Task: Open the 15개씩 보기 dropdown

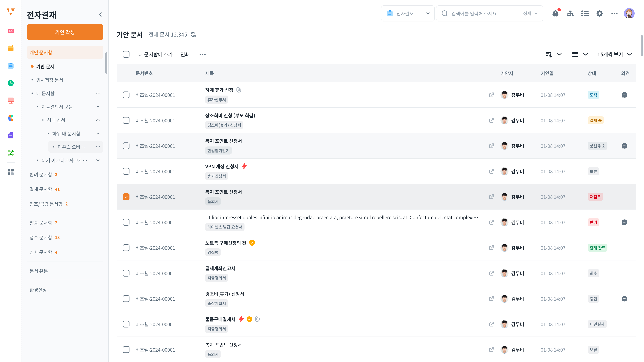Action: click(x=614, y=54)
